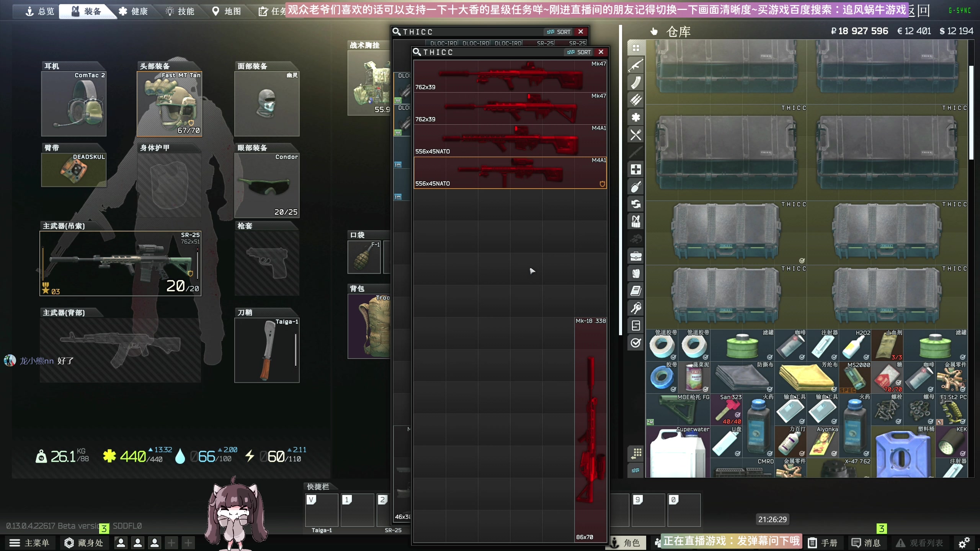Open the 健康 health tab

(133, 11)
